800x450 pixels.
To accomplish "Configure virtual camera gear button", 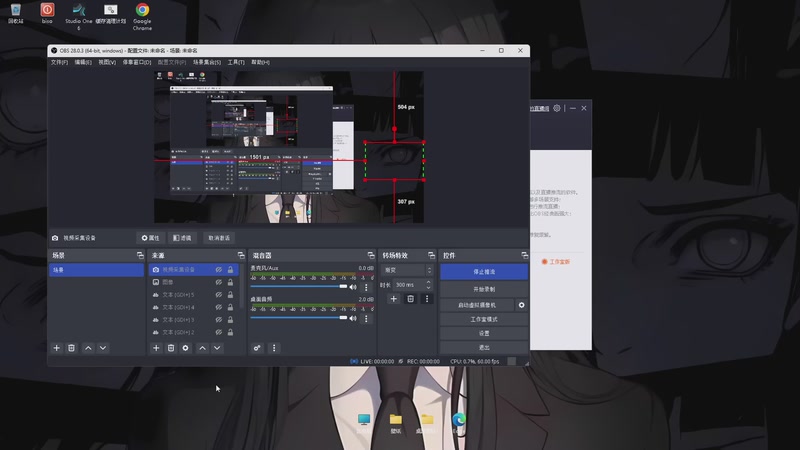I will [521, 305].
